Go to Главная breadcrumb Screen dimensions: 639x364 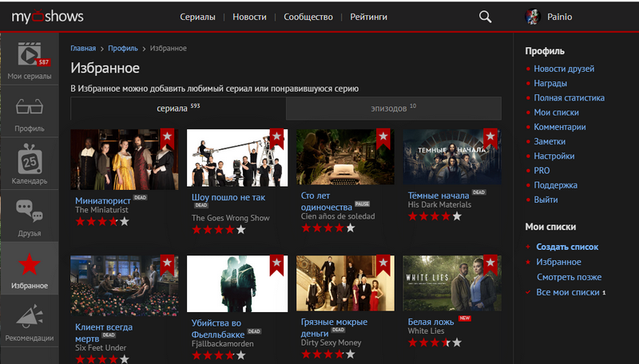[83, 49]
